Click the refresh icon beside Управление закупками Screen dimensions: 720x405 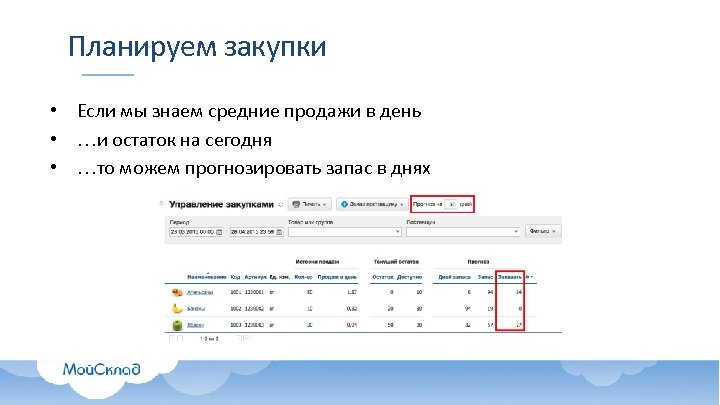pyautogui.click(x=281, y=205)
